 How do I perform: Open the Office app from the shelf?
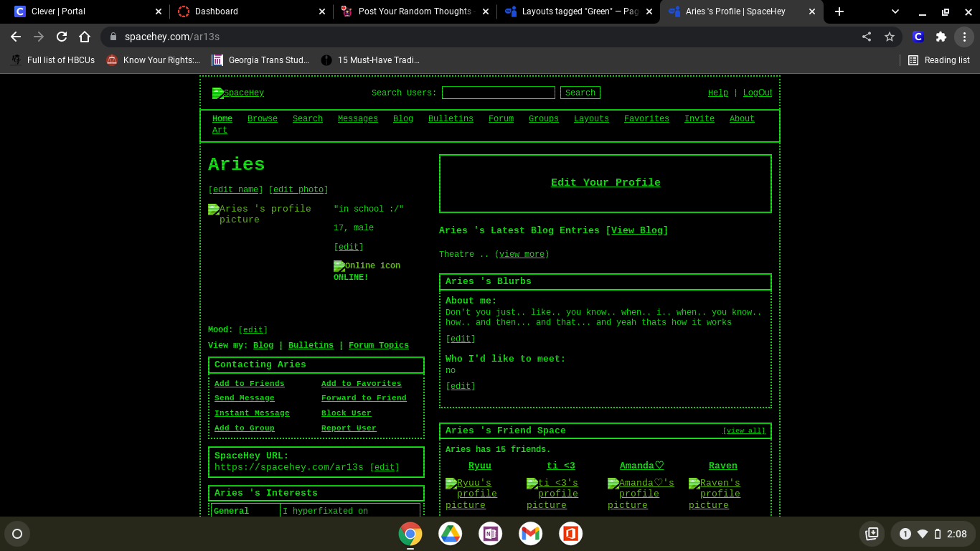tap(571, 534)
